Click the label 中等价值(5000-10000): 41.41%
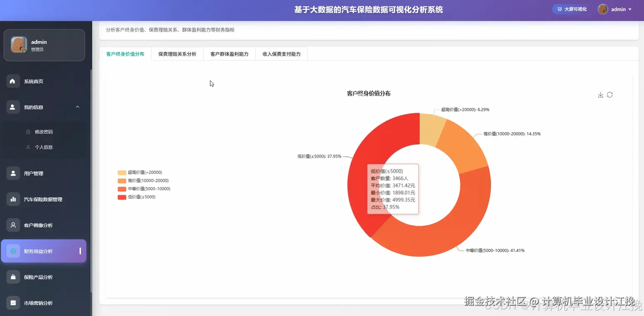 495,251
